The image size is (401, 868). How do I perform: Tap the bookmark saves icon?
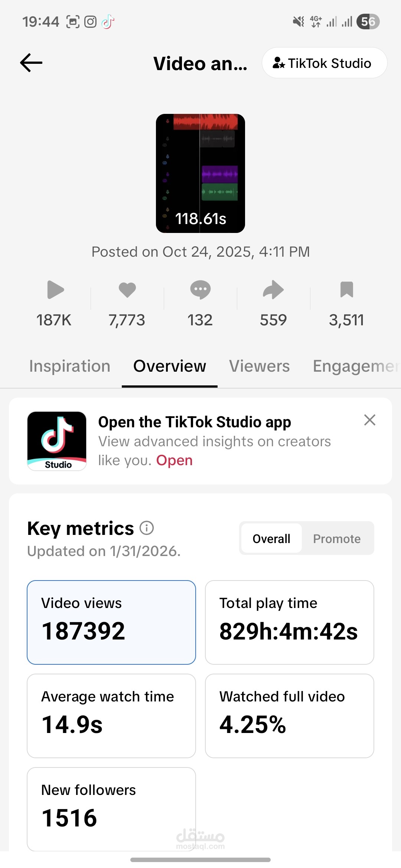pyautogui.click(x=346, y=290)
